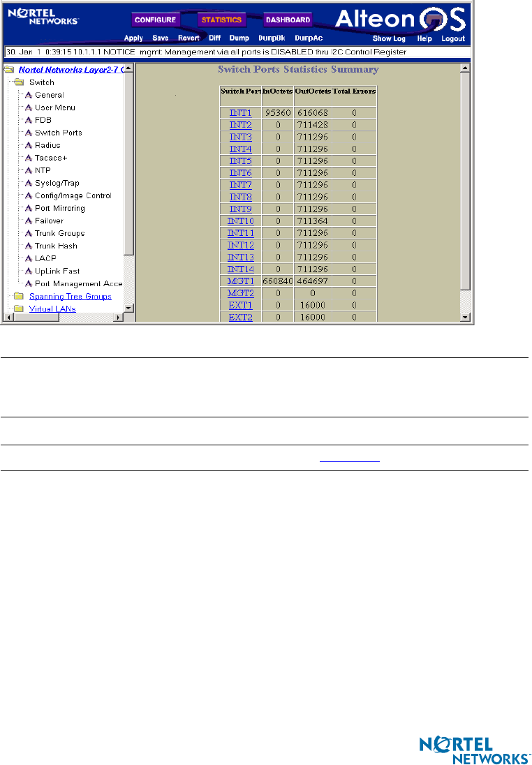532x765 pixels.
Task: Click the Tacacs+ item icon
Action: coord(29,158)
